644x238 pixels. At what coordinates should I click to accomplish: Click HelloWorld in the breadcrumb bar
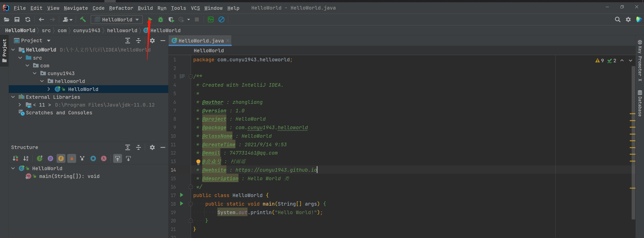point(20,30)
